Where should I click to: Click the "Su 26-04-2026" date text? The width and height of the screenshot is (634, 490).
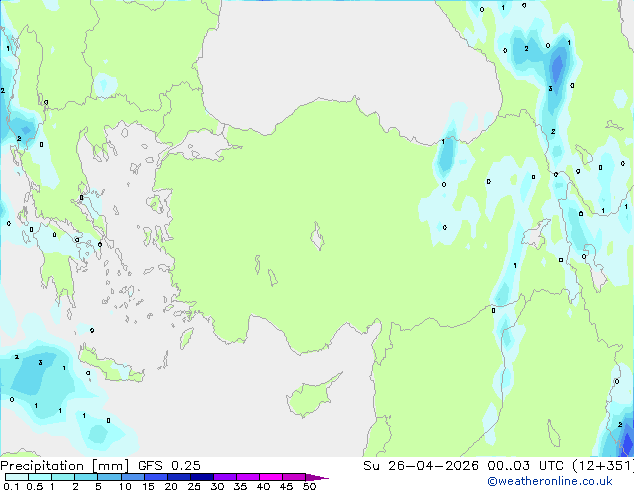421,466
